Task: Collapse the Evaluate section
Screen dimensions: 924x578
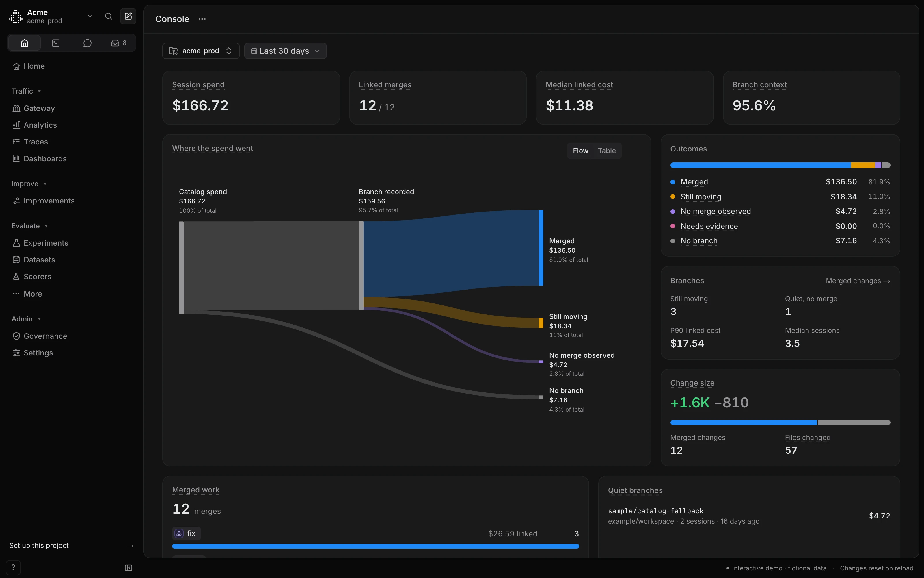Action: tap(30, 226)
